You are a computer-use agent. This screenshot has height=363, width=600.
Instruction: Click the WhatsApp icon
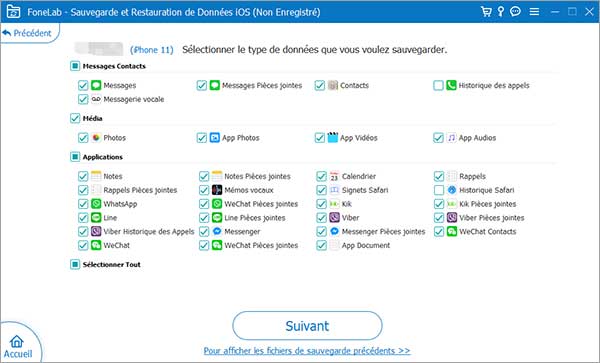pos(96,204)
